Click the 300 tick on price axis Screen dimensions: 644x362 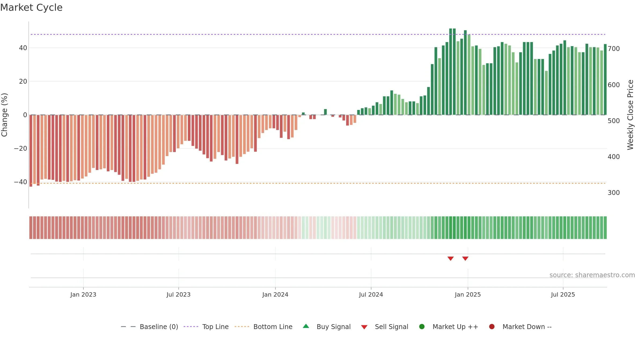[x=614, y=193]
